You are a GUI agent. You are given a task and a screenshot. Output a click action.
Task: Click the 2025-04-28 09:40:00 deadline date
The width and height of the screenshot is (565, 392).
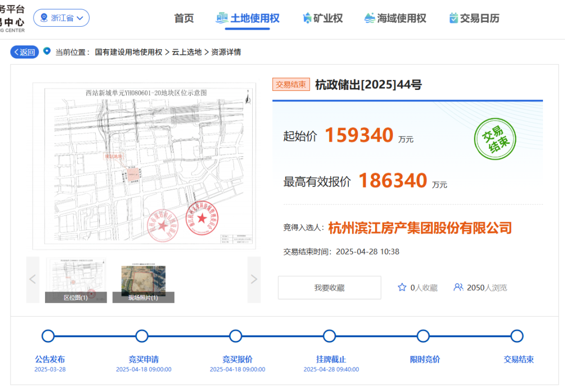coord(331,370)
